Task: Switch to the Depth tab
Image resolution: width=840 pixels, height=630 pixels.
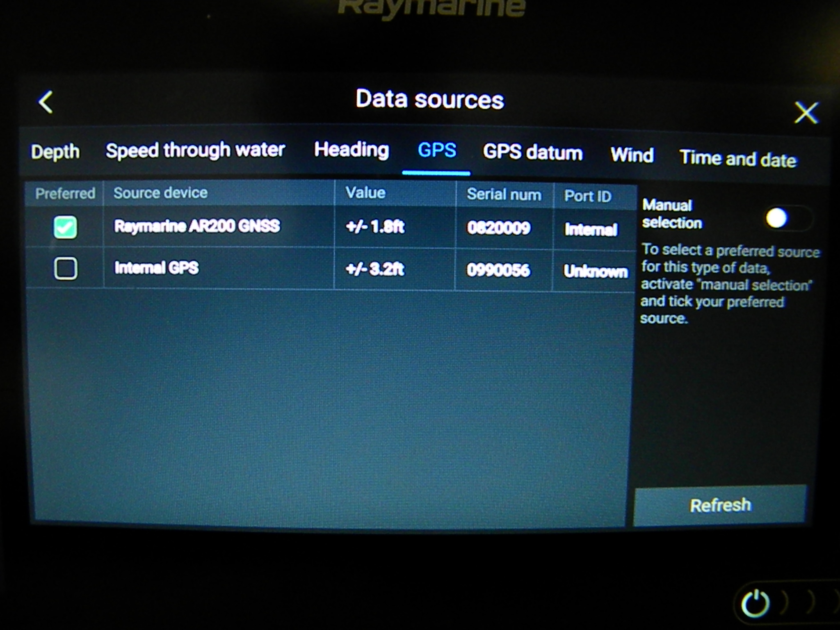Action: coord(55,151)
